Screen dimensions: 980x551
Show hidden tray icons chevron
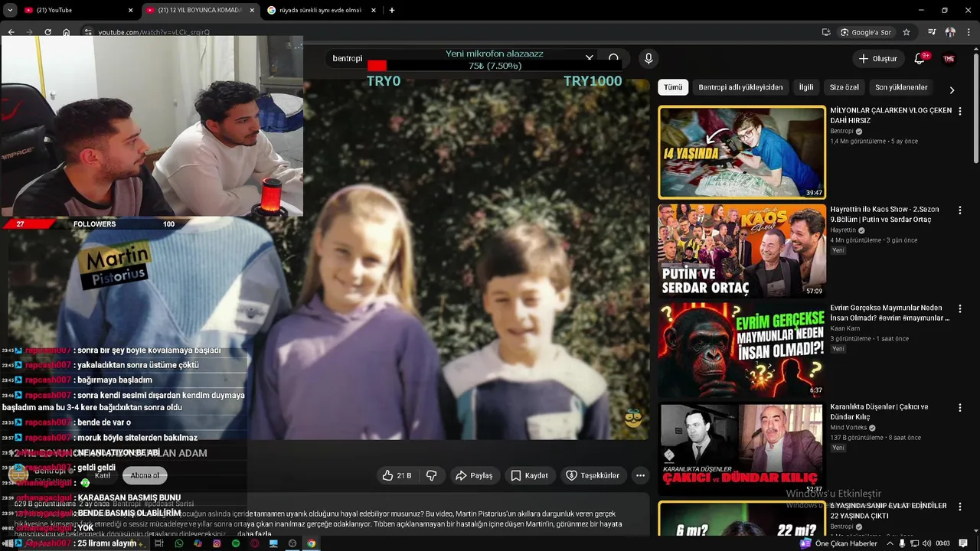tap(890, 543)
